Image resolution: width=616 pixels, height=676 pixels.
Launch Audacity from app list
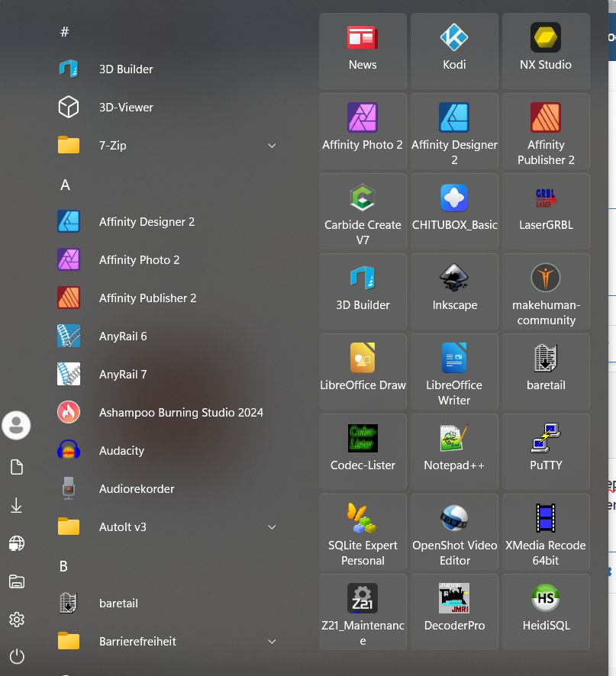(168, 450)
